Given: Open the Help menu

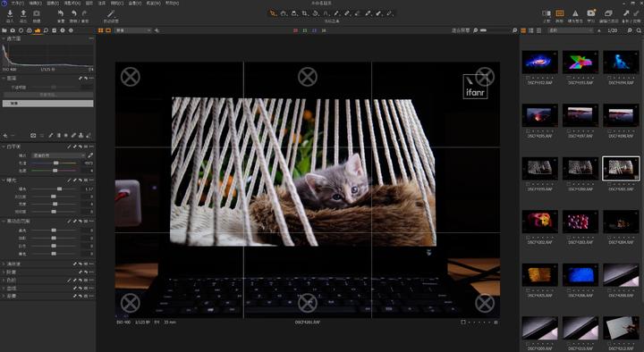Looking at the screenshot, I should [172, 3].
